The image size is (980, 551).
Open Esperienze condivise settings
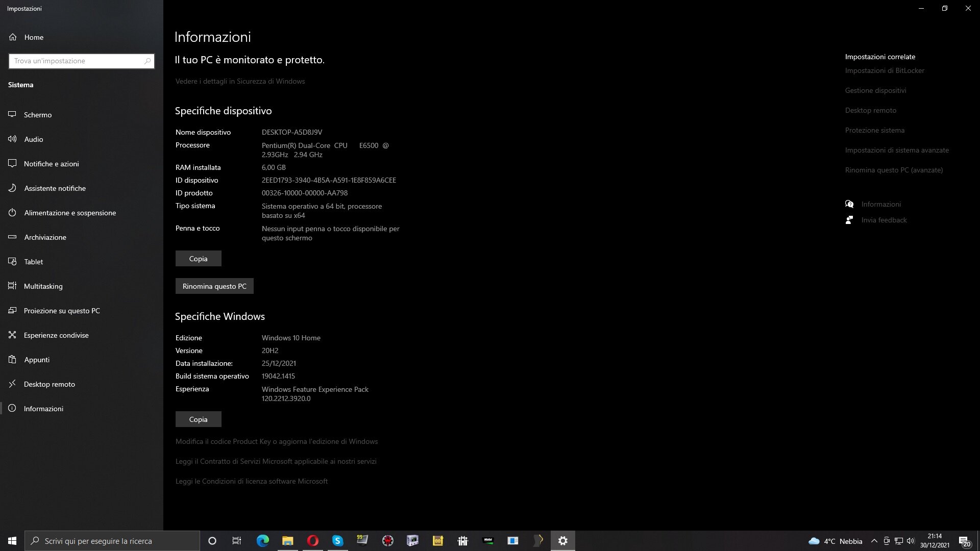[82, 335]
